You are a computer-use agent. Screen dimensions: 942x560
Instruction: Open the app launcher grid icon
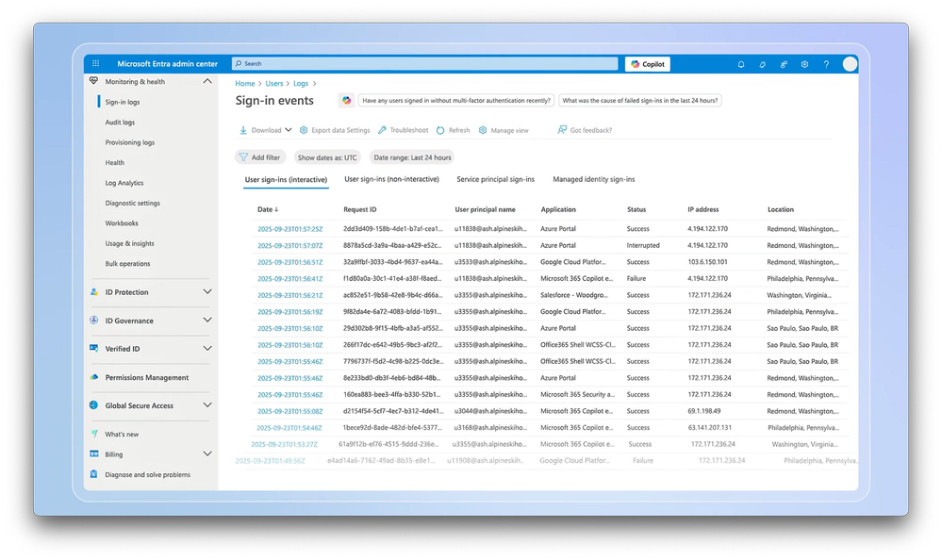click(95, 63)
